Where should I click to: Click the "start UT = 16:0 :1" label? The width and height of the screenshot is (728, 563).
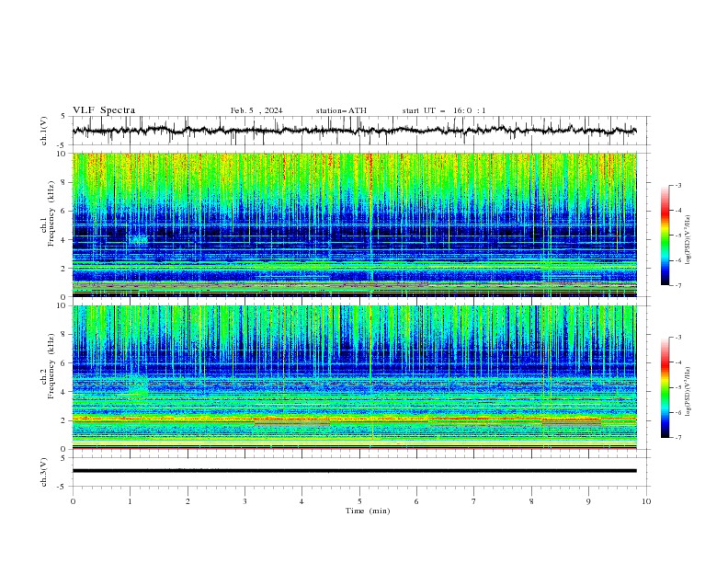(x=444, y=110)
